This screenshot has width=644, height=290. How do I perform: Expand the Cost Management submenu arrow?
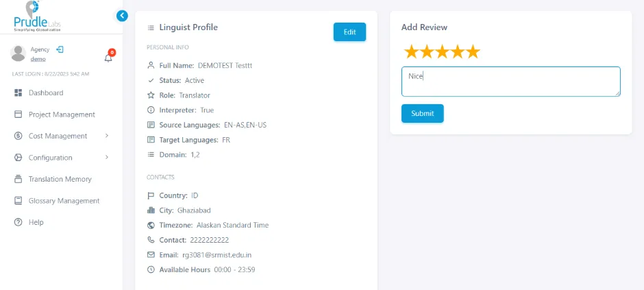point(107,136)
